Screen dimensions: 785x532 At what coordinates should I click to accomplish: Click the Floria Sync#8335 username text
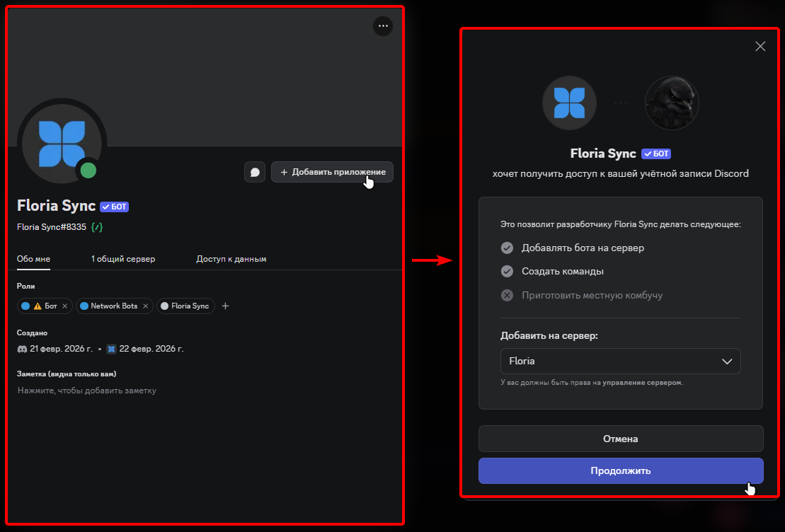(52, 227)
